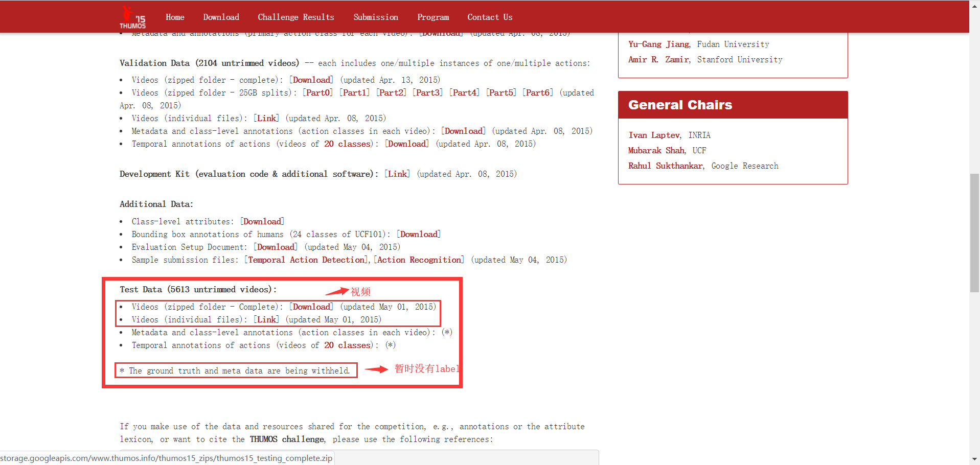The height and width of the screenshot is (465, 980).
Task: Open Yu-Gang Jiang's profile link
Action: pyautogui.click(x=659, y=44)
